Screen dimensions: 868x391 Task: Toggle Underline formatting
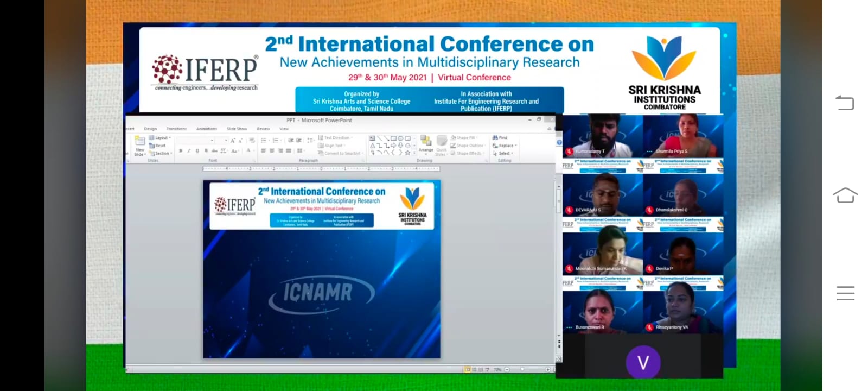click(x=197, y=150)
